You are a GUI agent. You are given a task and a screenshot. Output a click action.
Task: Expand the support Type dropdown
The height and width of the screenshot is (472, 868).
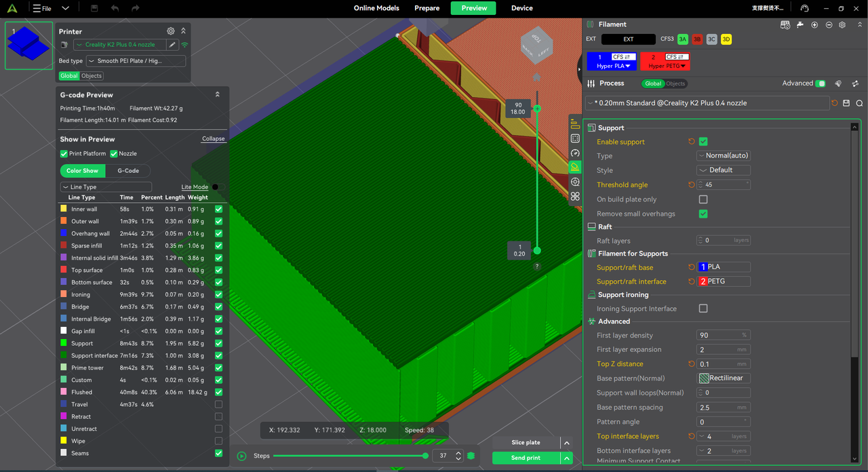(x=723, y=156)
